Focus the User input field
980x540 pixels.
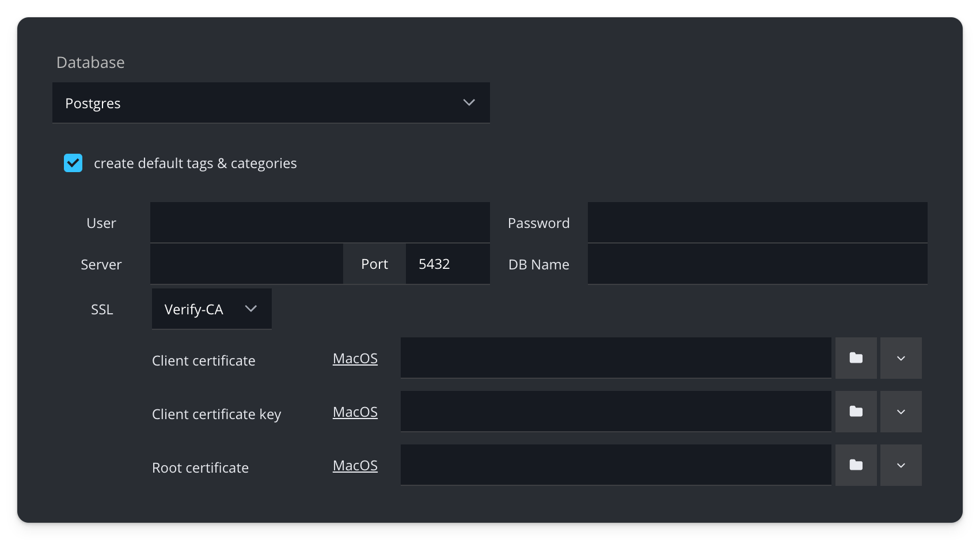(x=320, y=222)
